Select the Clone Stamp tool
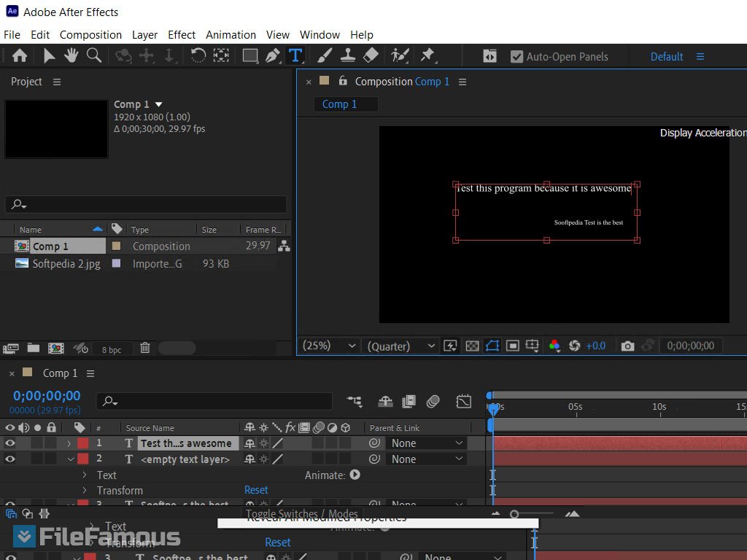Screen dimensions: 747x560 [348, 55]
